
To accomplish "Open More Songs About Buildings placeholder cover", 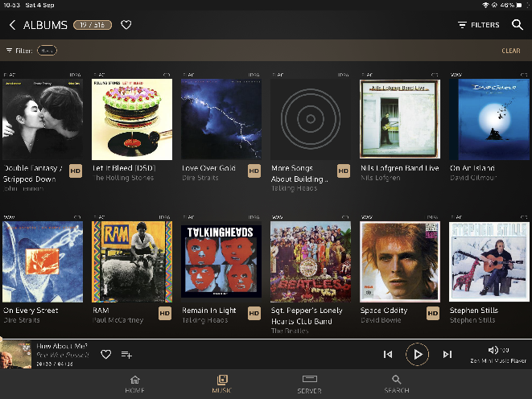I will point(311,119).
